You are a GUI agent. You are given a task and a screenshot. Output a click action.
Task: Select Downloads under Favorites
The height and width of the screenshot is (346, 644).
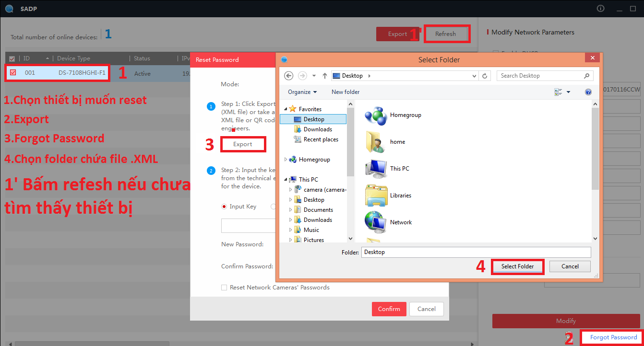pos(317,129)
